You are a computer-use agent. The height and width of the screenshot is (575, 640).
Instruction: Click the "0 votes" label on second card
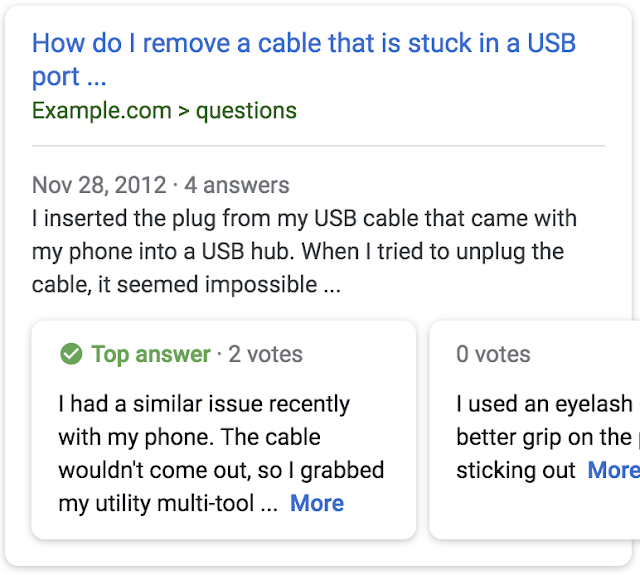[x=493, y=354]
